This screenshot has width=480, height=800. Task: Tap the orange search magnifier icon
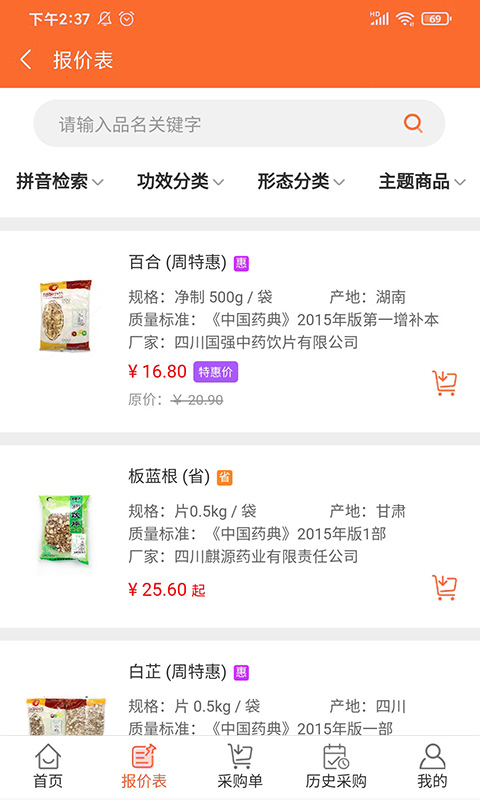413,123
